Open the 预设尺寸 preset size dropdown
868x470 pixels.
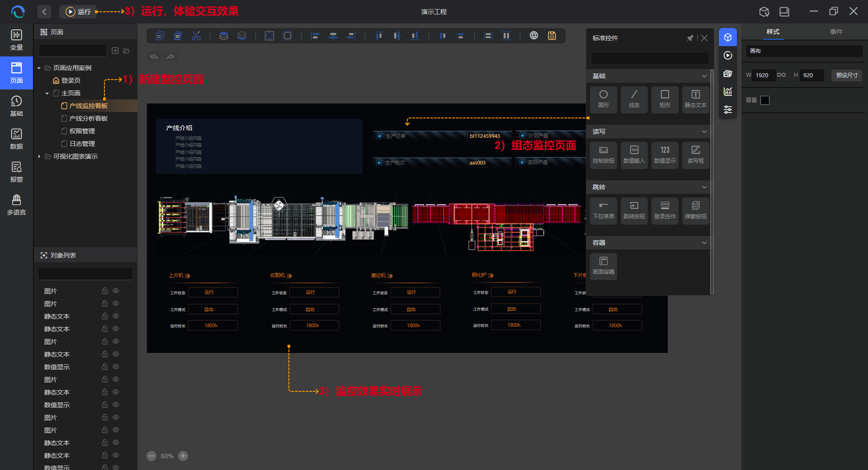(x=847, y=75)
